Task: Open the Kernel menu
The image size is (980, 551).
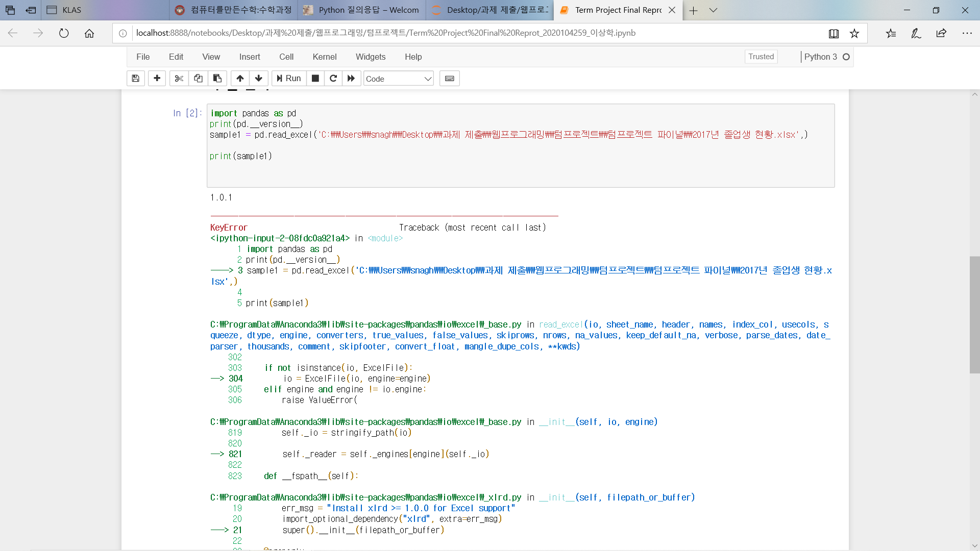Action: (325, 57)
